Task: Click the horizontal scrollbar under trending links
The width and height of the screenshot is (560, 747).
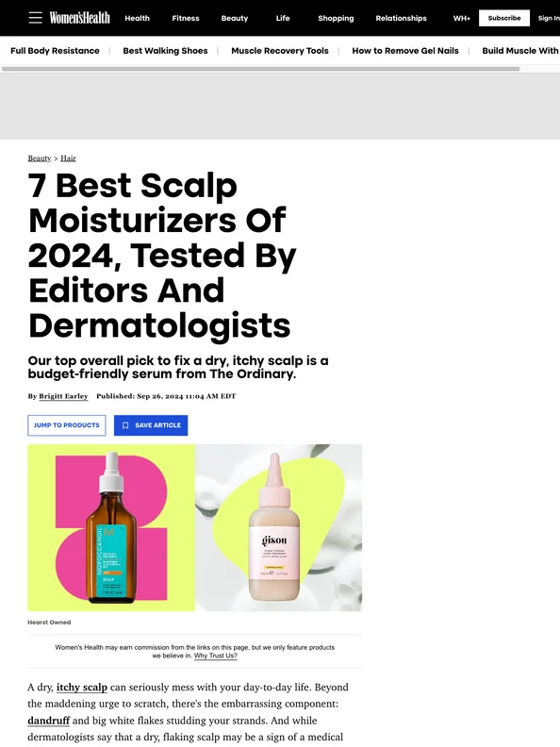Action: (x=260, y=69)
